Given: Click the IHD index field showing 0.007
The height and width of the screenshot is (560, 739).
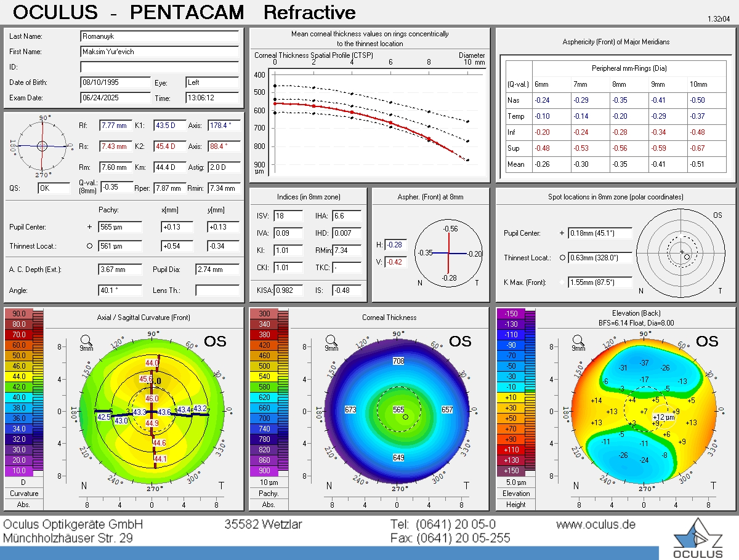Looking at the screenshot, I should tap(347, 233).
